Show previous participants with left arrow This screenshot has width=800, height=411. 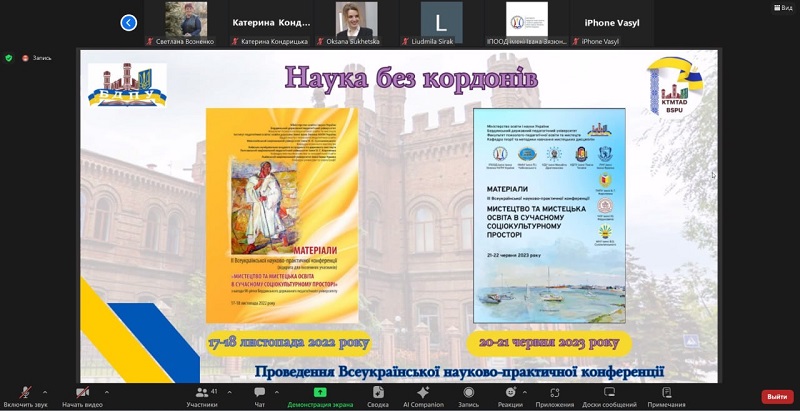129,22
